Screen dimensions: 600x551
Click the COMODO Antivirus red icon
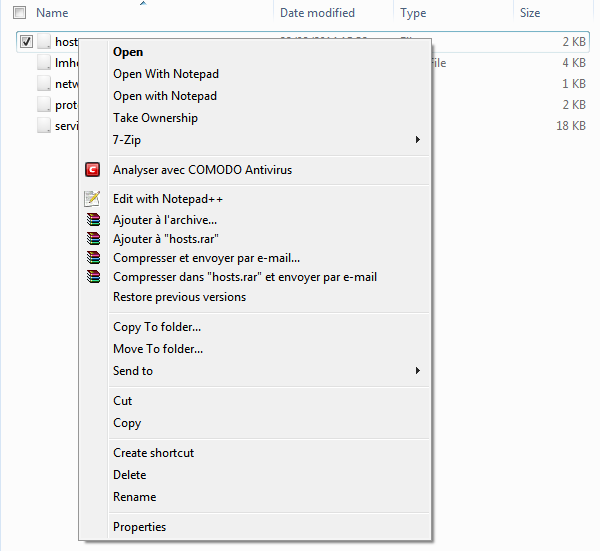93,170
